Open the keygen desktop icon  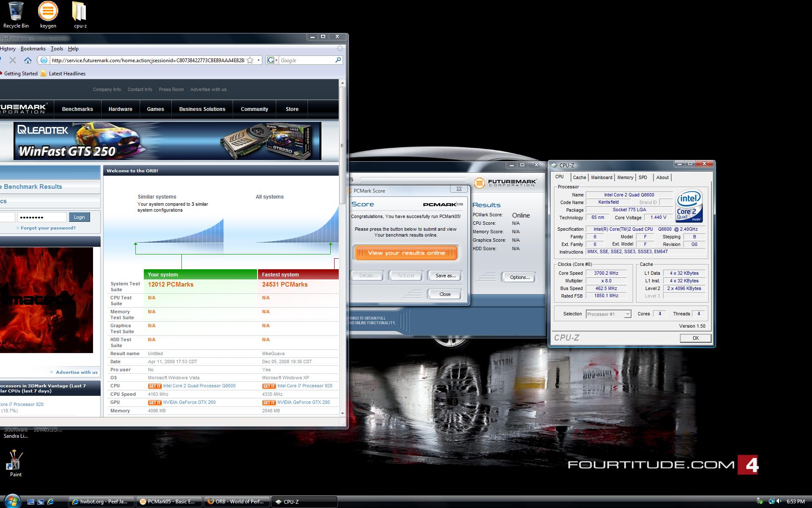(48, 15)
